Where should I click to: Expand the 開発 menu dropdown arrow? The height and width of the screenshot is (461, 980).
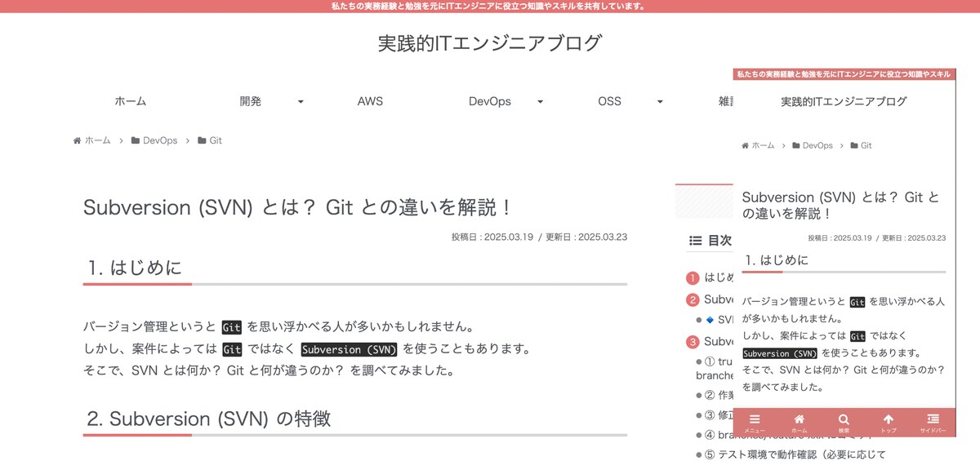[301, 102]
